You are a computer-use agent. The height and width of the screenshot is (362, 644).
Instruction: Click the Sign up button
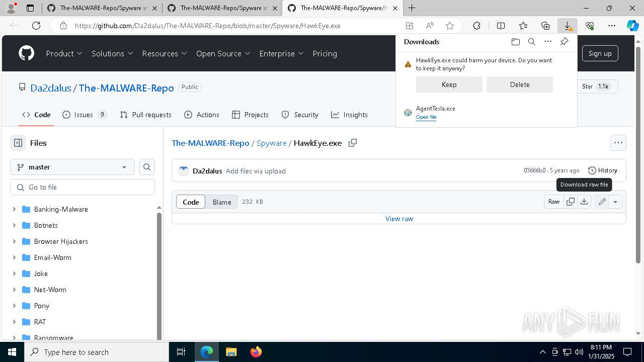tap(600, 53)
